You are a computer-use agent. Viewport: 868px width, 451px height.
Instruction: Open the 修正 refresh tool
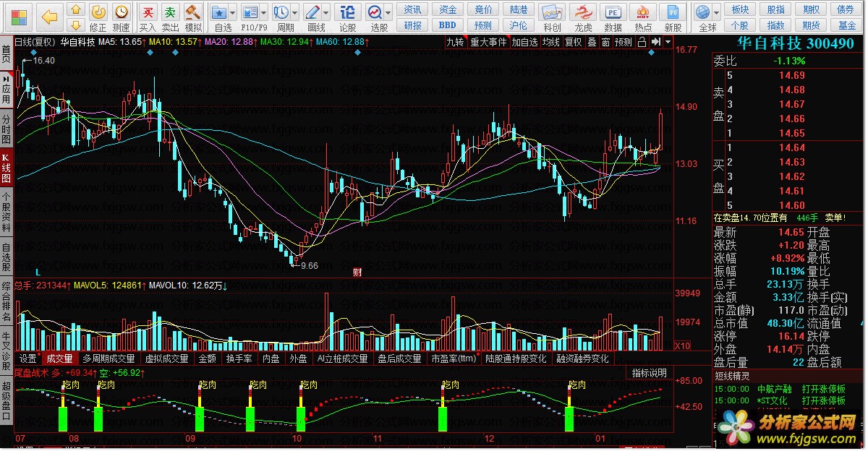pos(99,17)
